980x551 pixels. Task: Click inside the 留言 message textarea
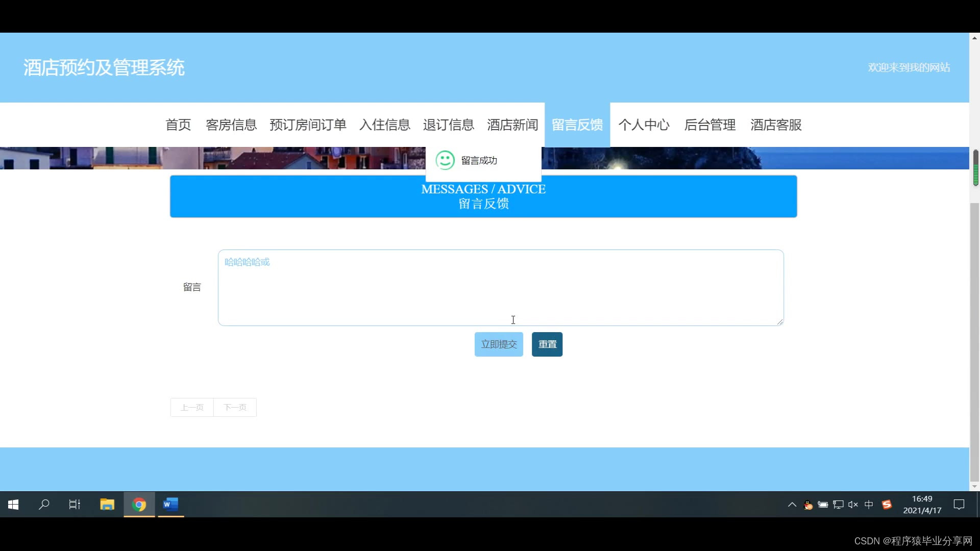(500, 288)
